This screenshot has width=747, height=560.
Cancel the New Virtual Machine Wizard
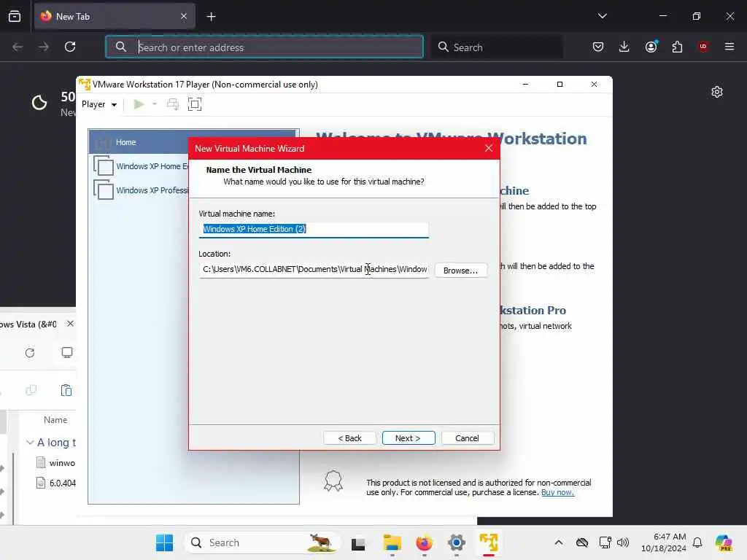click(x=468, y=438)
